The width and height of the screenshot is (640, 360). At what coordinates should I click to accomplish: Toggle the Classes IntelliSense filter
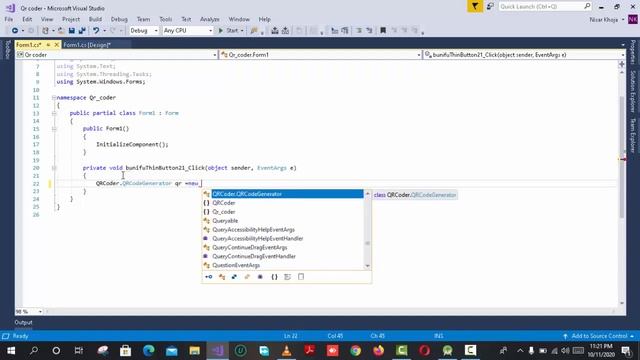[x=222, y=277]
